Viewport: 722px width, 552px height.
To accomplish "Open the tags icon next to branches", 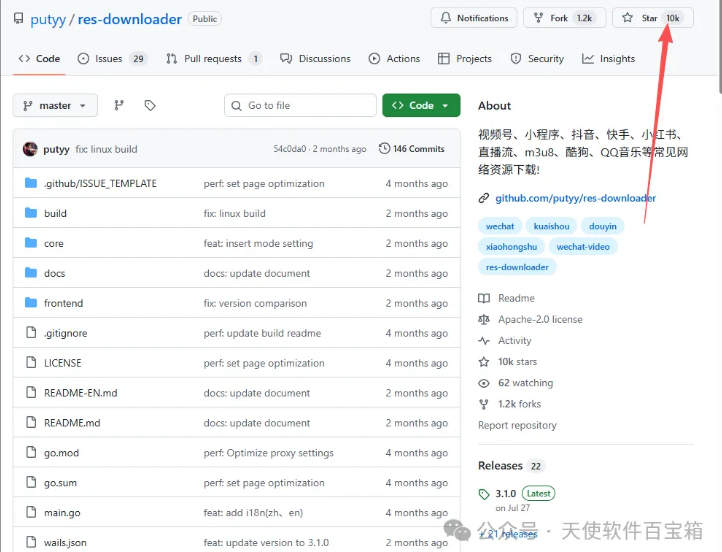I will (150, 105).
